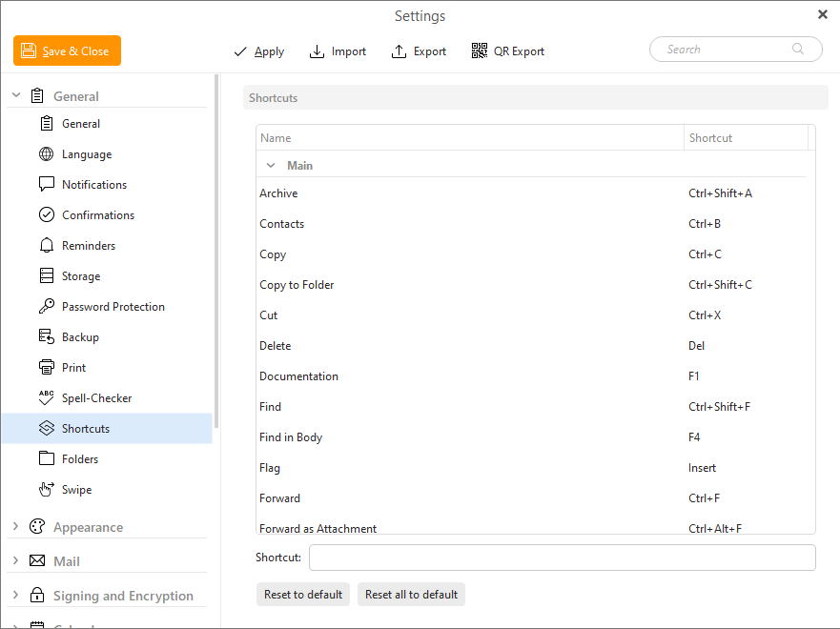Select the Storage settings item
The width and height of the screenshot is (840, 629).
[81, 276]
